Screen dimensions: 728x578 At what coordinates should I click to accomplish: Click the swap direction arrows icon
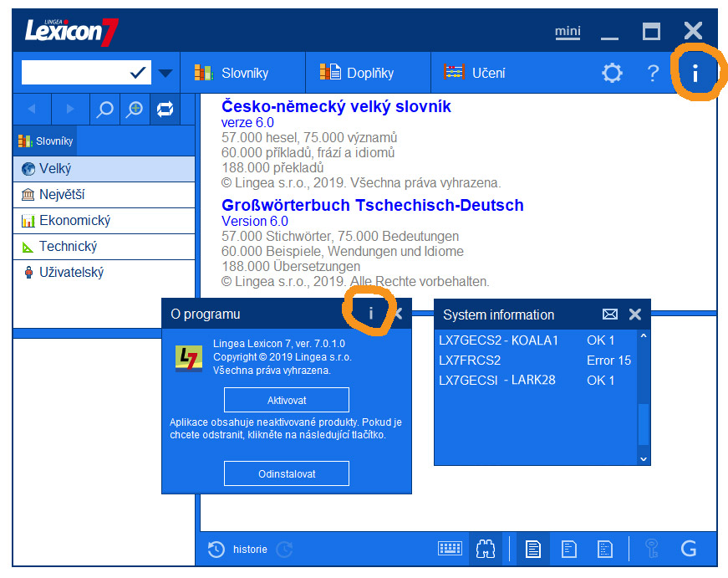click(165, 110)
